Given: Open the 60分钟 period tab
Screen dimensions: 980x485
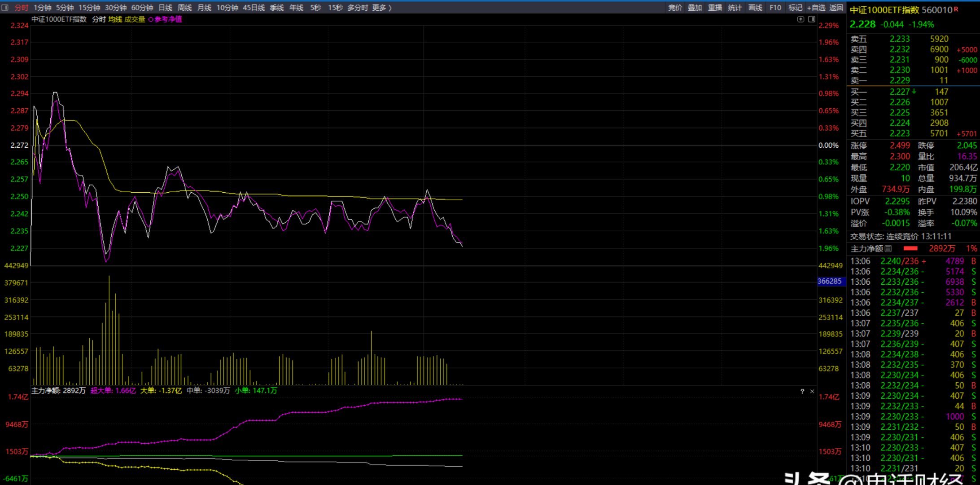Looking at the screenshot, I should tap(142, 8).
